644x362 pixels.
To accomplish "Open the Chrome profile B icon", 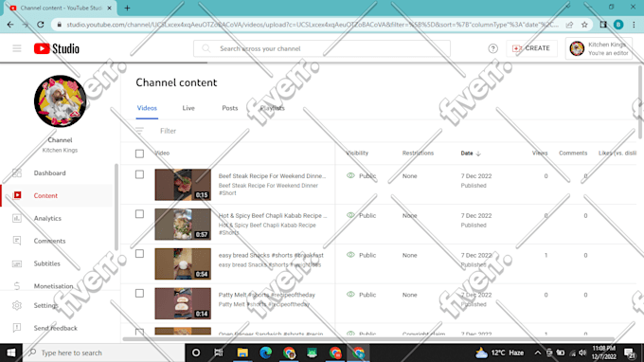I will click(618, 25).
